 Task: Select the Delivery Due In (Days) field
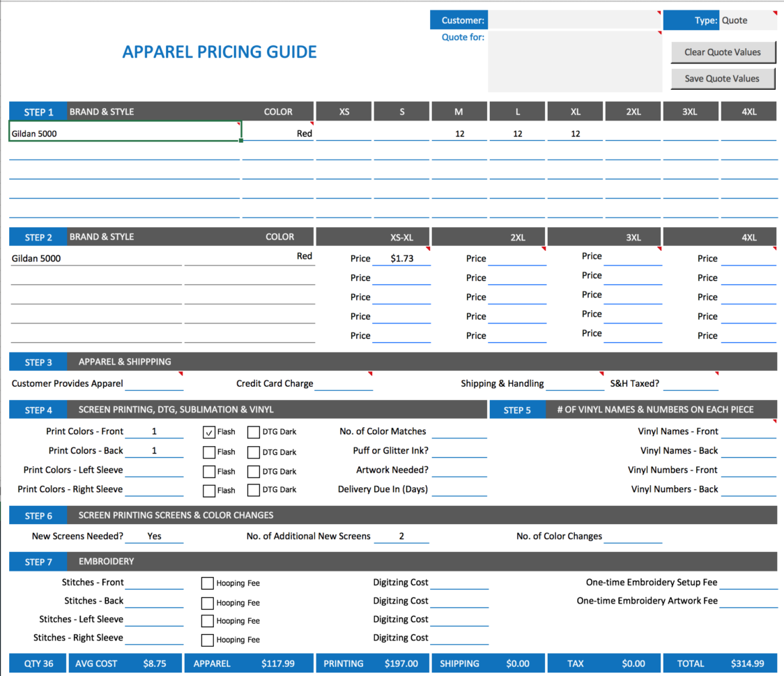pyautogui.click(x=459, y=490)
